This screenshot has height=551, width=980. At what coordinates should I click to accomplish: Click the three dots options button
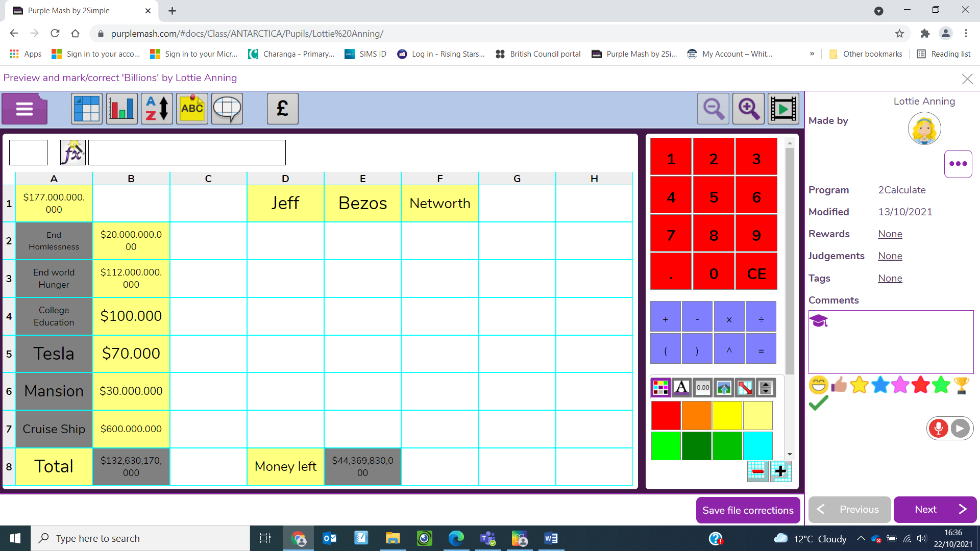coord(958,164)
